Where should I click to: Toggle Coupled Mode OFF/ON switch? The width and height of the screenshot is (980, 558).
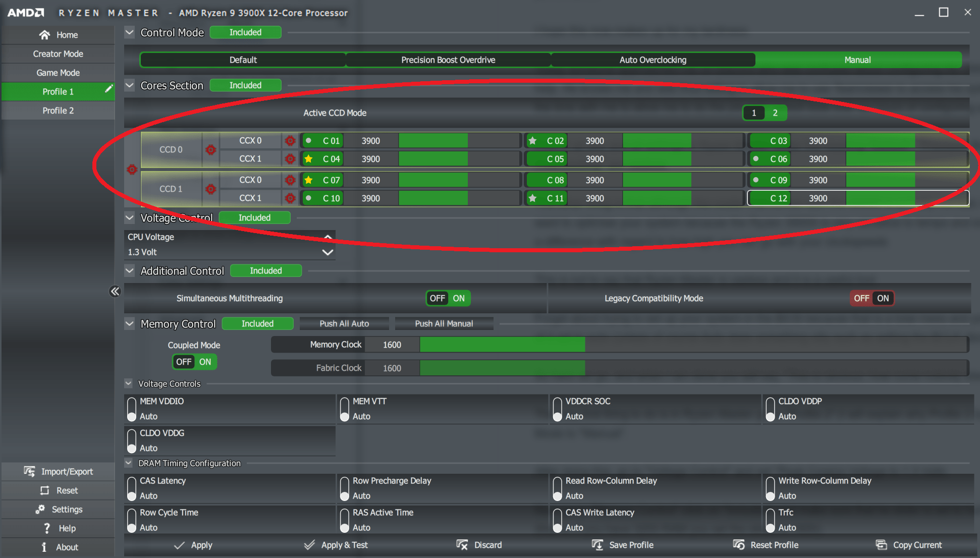(194, 362)
